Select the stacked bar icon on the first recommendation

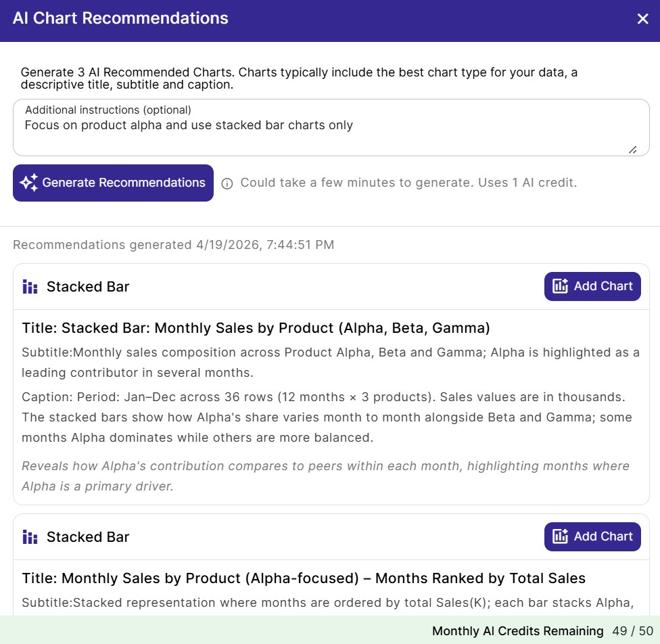29,286
